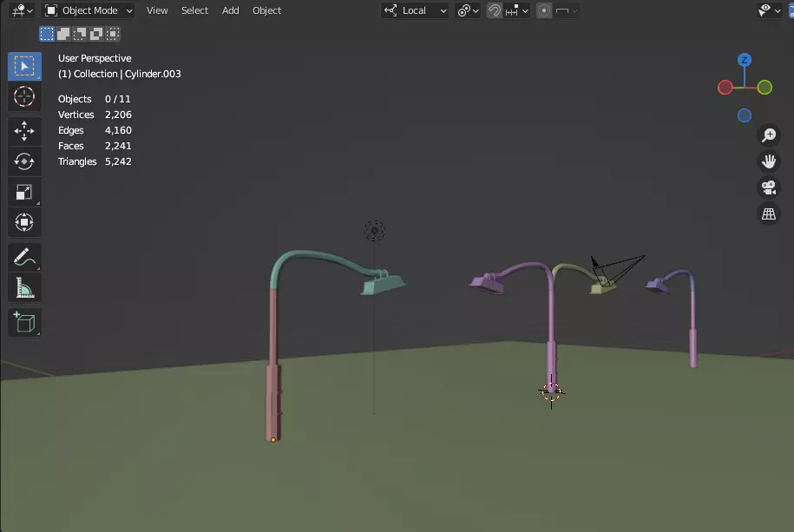
Task: Toggle the snapping magnet
Action: pos(495,10)
